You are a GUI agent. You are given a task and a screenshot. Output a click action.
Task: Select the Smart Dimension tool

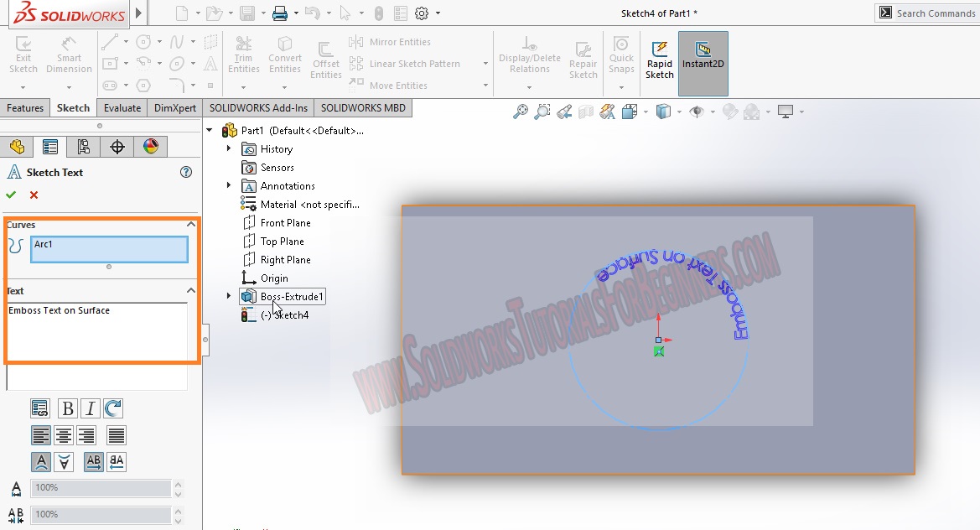[x=69, y=57]
